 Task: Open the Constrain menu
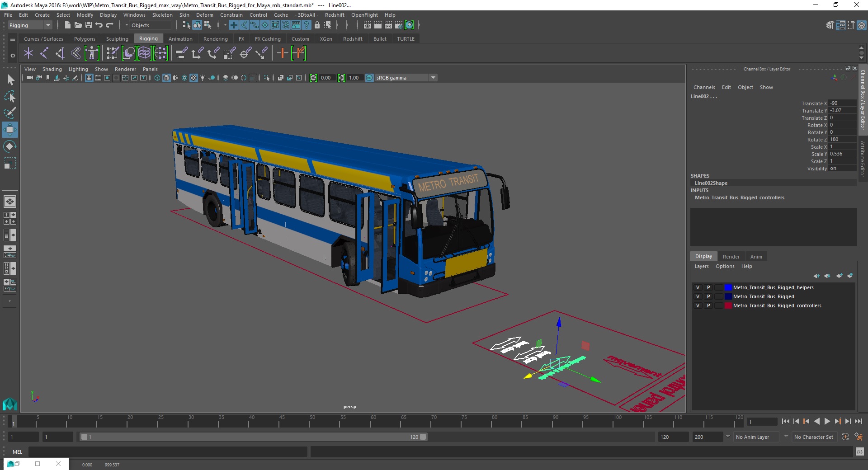pos(231,15)
